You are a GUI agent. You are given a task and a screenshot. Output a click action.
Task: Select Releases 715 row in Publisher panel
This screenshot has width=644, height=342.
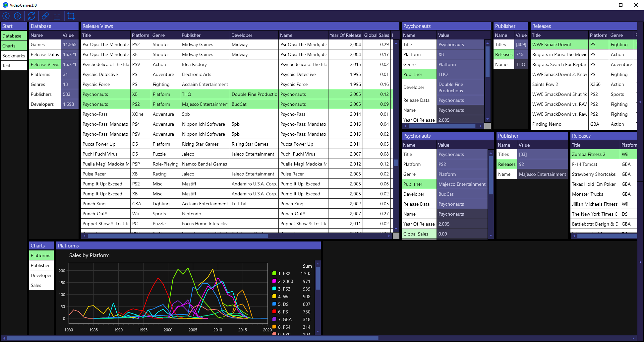tap(511, 54)
